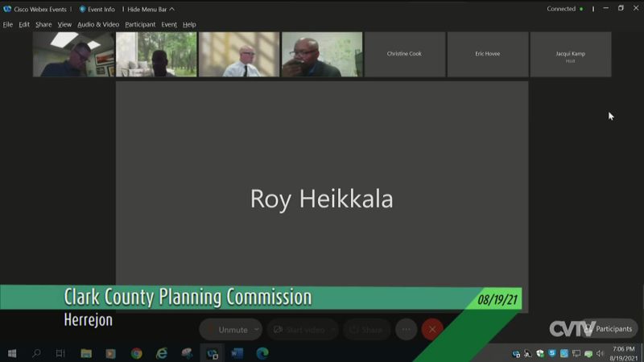Screen dimensions: 644x362
Task: Launch Google Chrome from the taskbar
Action: [137, 353]
